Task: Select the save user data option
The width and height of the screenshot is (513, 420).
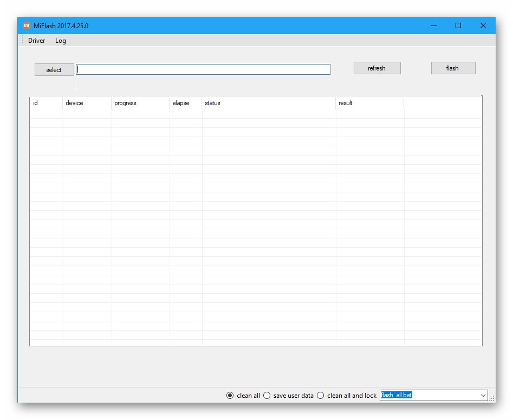Action: (288, 396)
